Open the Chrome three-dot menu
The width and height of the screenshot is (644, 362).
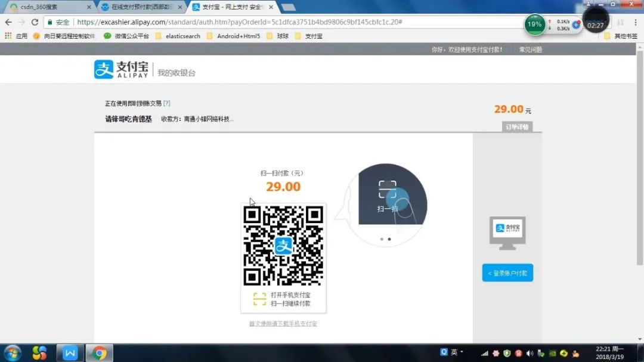pos(636,22)
